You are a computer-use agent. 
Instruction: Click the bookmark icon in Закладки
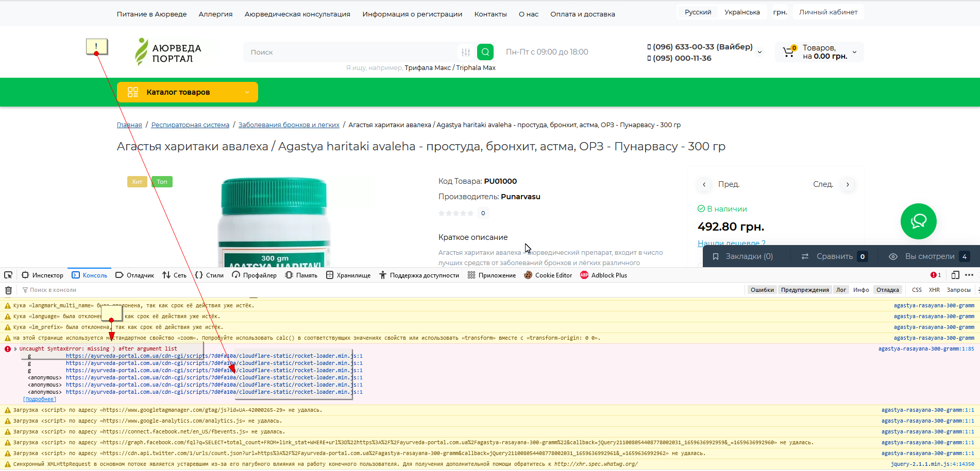click(x=716, y=256)
